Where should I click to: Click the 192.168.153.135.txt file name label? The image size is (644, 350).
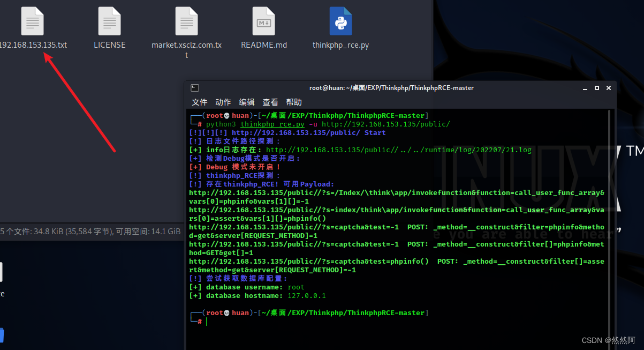coord(33,45)
